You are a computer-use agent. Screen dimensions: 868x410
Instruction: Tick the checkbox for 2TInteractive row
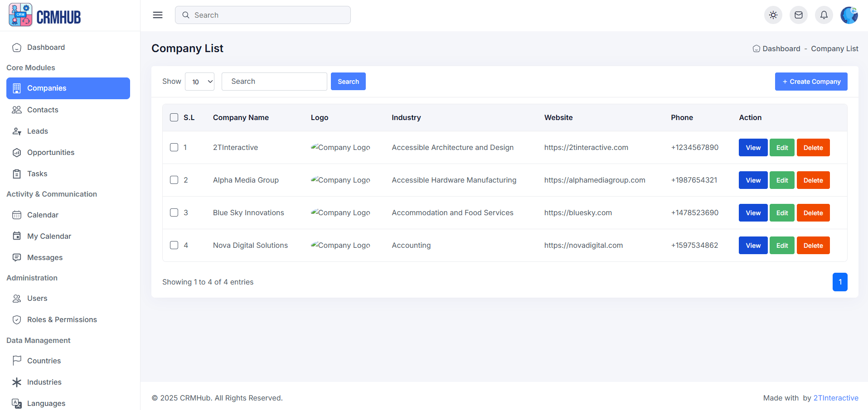click(x=174, y=147)
